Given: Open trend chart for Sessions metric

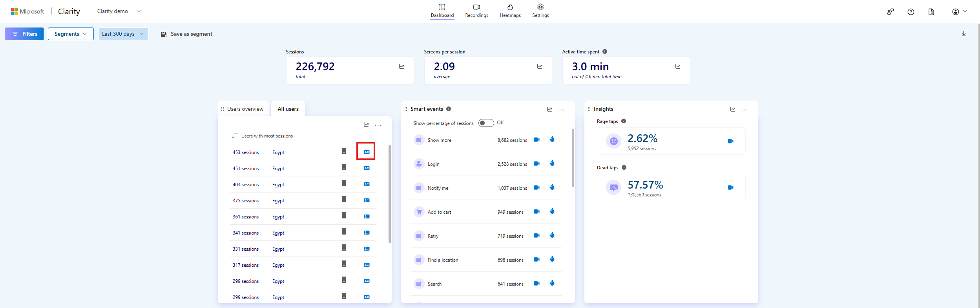Looking at the screenshot, I should click(x=401, y=66).
